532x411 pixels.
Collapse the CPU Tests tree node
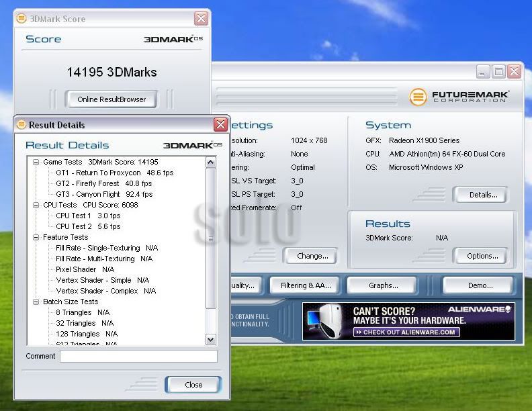[x=36, y=205]
